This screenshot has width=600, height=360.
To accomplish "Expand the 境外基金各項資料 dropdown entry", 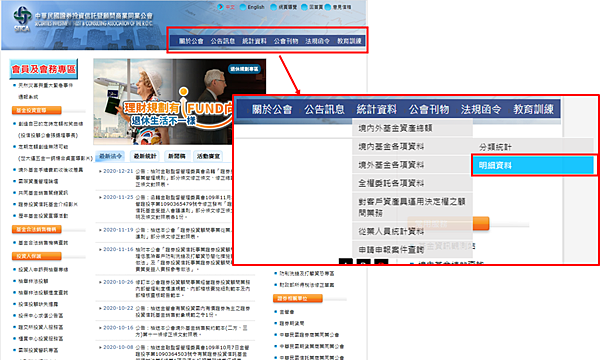I will pyautogui.click(x=412, y=165).
